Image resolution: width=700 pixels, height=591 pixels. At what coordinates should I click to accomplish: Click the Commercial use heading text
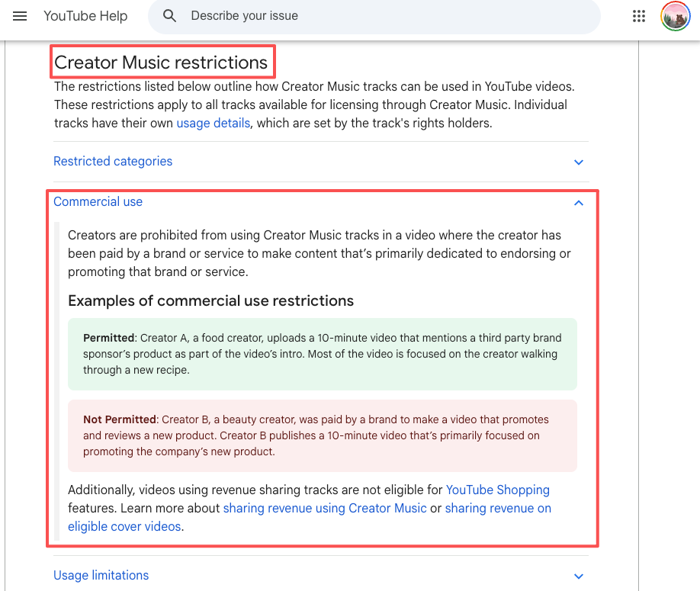[98, 201]
